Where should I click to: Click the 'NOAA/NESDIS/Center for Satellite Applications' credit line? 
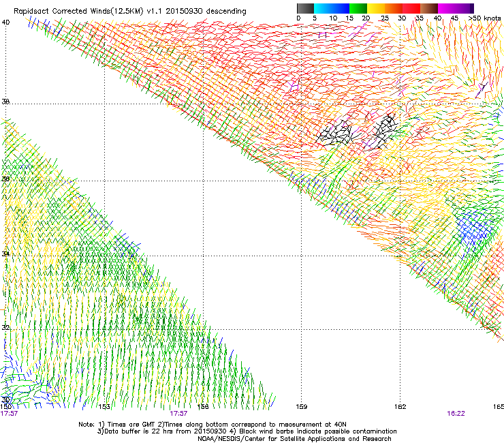294,439
